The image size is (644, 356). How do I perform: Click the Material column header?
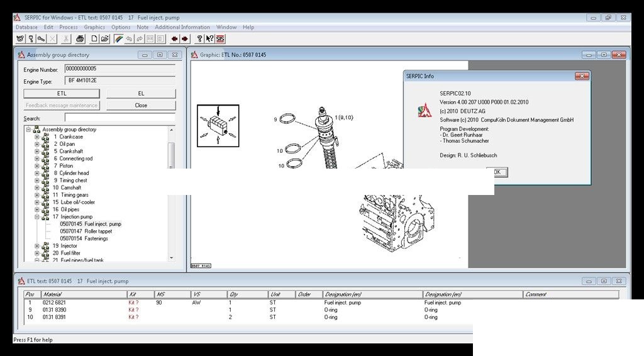pos(84,294)
